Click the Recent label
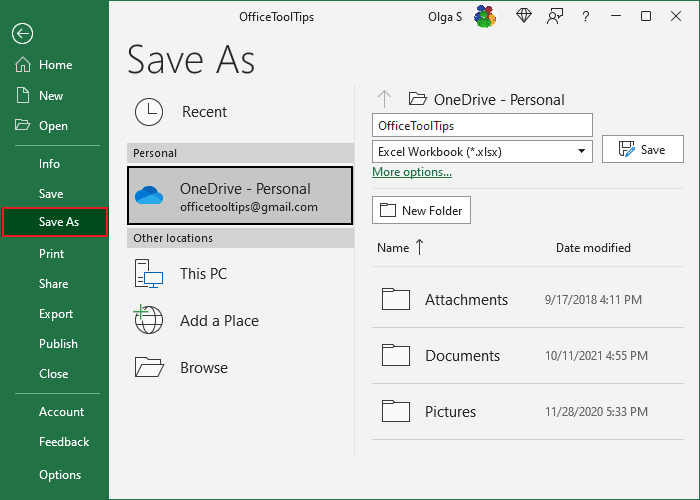 204,112
